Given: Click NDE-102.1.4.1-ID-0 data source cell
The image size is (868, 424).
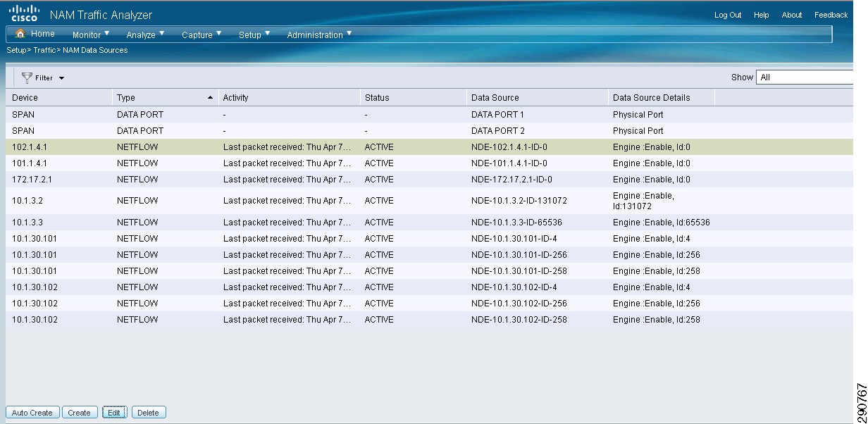Looking at the screenshot, I should click(509, 147).
